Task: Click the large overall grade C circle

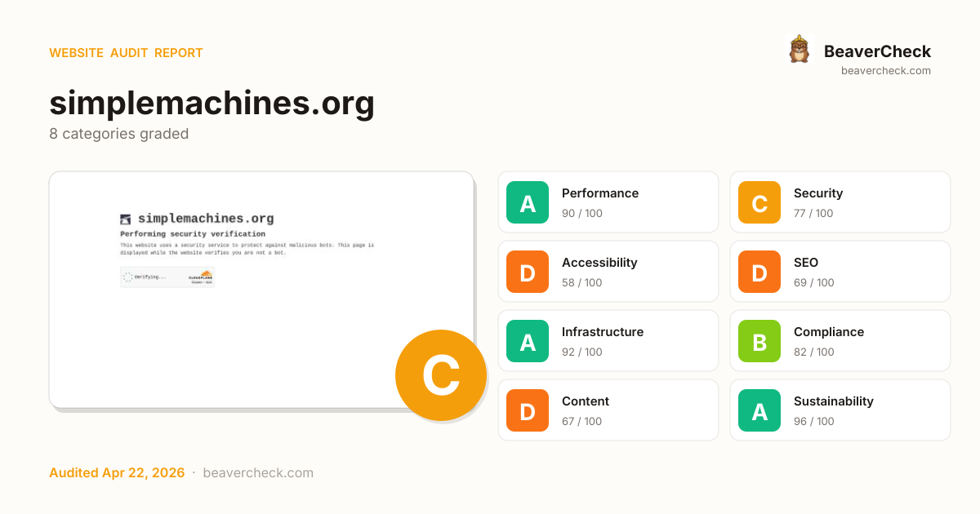Action: tap(441, 375)
